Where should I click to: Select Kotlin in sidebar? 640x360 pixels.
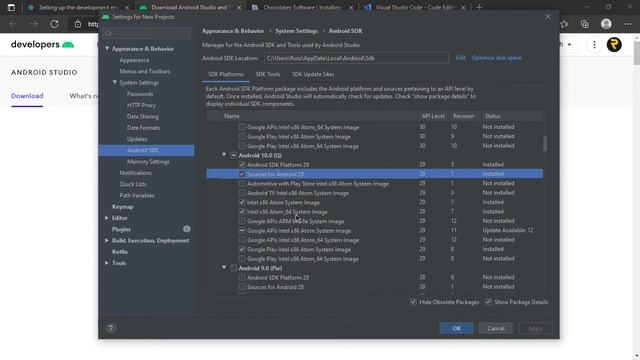click(120, 252)
